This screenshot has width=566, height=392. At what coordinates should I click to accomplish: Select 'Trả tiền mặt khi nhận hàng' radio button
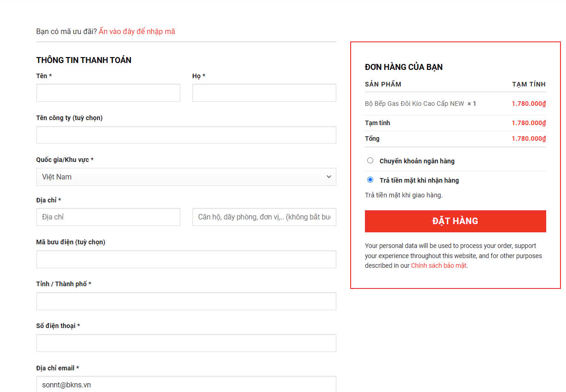pos(370,180)
